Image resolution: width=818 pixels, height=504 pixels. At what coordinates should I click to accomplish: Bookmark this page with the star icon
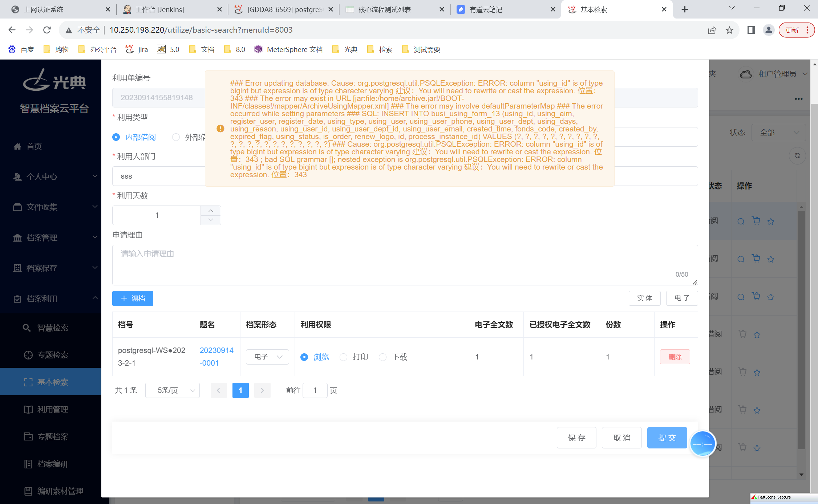(729, 30)
